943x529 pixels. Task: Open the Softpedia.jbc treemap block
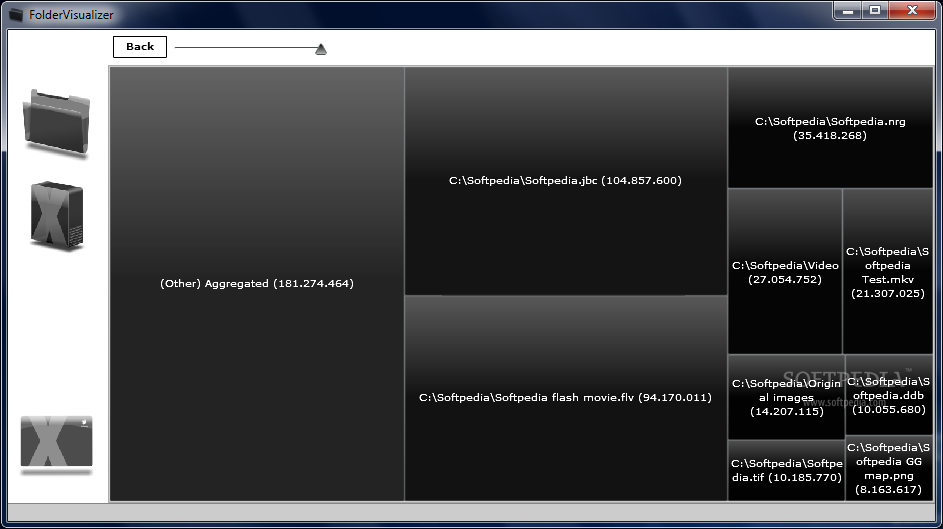point(566,181)
